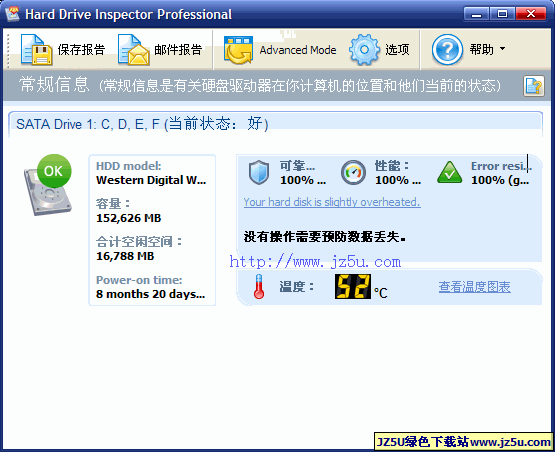555x452 pixels.
Task: Minimize the Hard Drive Inspector window
Action: 476,14
